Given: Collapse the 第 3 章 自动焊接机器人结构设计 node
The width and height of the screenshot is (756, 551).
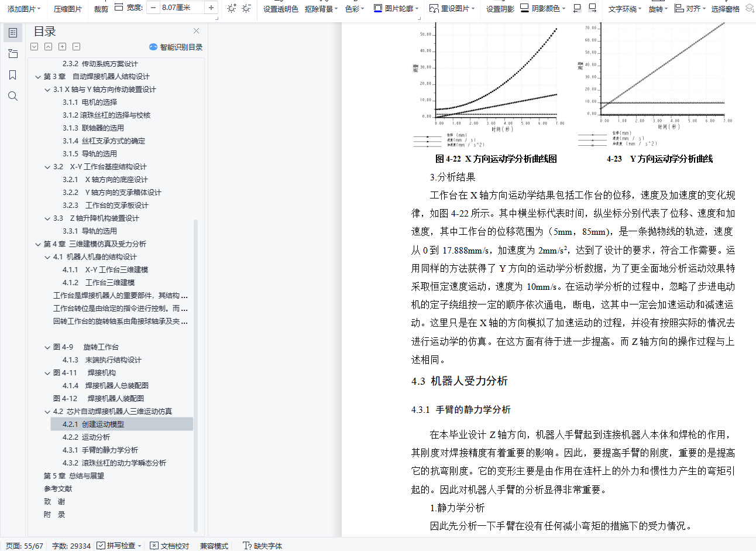Looking at the screenshot, I should coord(38,77).
